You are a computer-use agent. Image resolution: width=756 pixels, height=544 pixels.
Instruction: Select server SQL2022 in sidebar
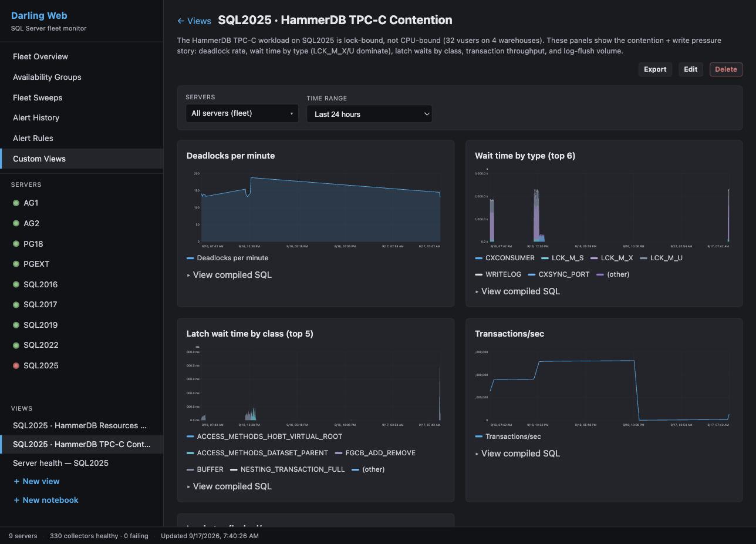click(x=82, y=345)
